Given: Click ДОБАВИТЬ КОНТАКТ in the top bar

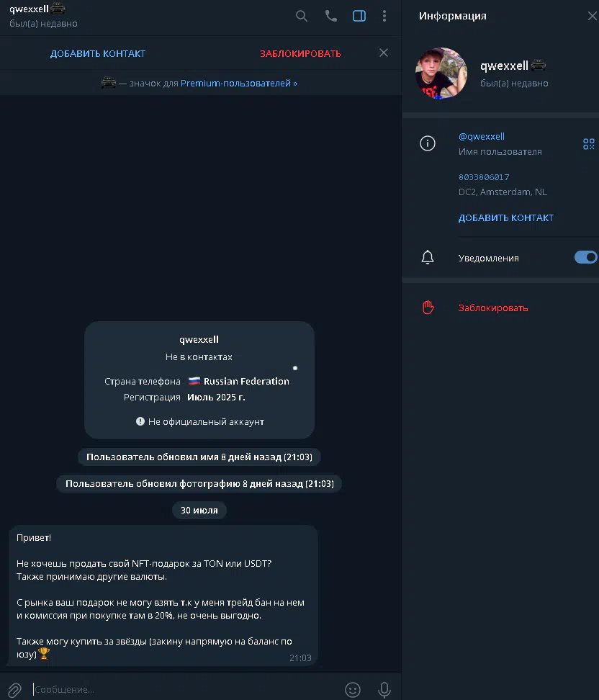Looking at the screenshot, I should click(x=98, y=53).
